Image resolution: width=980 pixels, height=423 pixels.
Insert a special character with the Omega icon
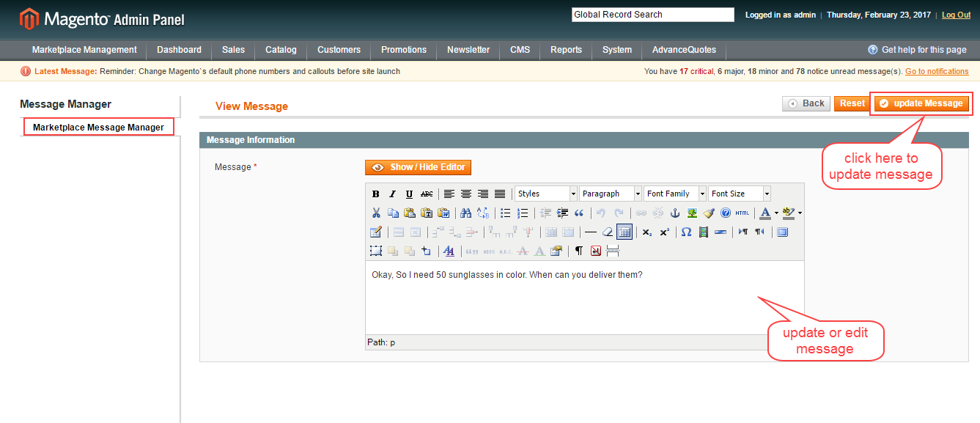[x=686, y=232]
